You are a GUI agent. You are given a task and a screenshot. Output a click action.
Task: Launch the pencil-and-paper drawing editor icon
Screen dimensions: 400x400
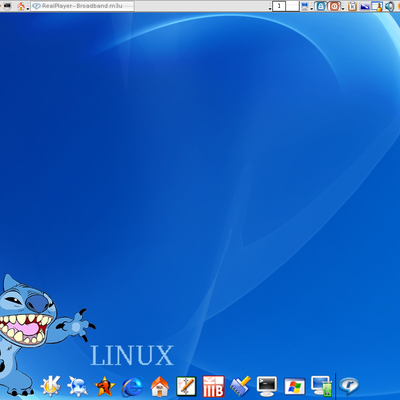click(186, 386)
